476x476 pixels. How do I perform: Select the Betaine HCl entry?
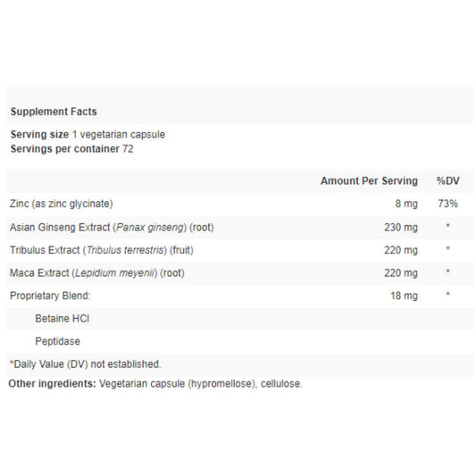63,319
